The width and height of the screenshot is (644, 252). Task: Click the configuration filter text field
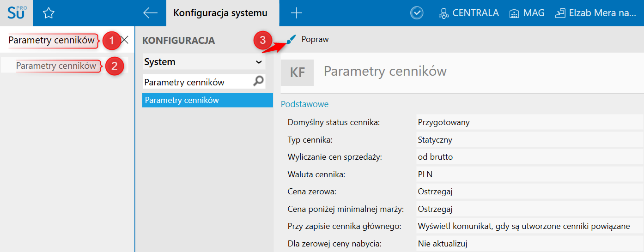tap(196, 82)
